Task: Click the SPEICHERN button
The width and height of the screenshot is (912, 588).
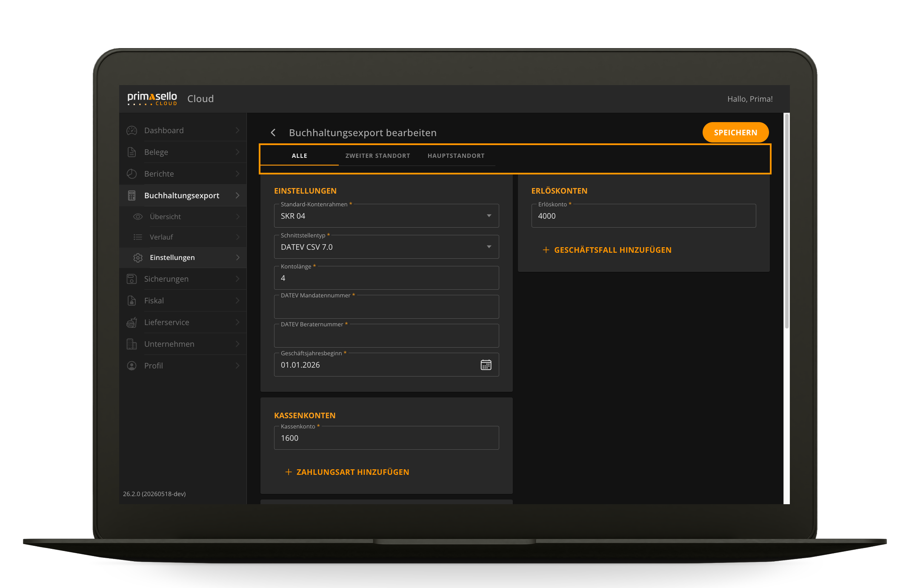Action: (x=735, y=132)
